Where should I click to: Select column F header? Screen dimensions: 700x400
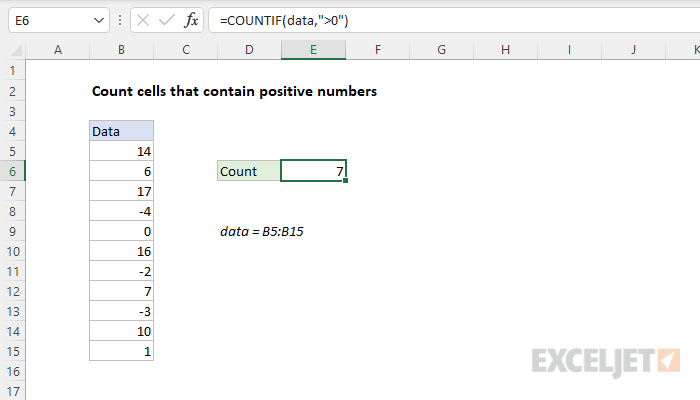378,50
